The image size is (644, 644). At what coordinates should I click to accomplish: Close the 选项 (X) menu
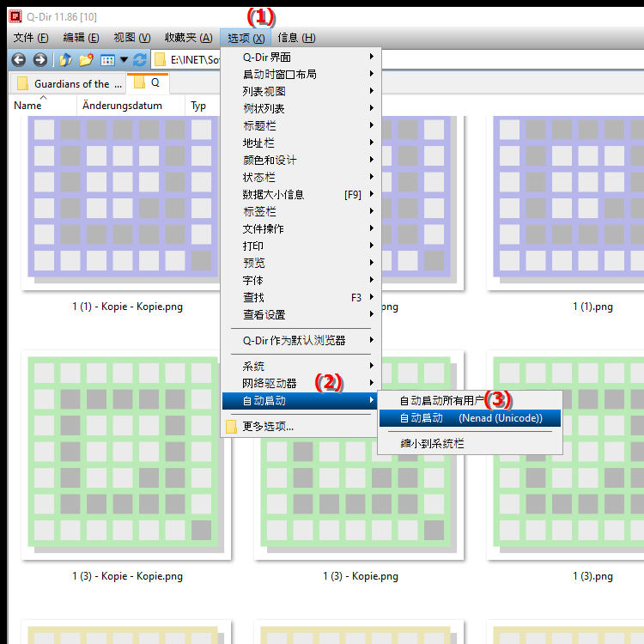[246, 38]
